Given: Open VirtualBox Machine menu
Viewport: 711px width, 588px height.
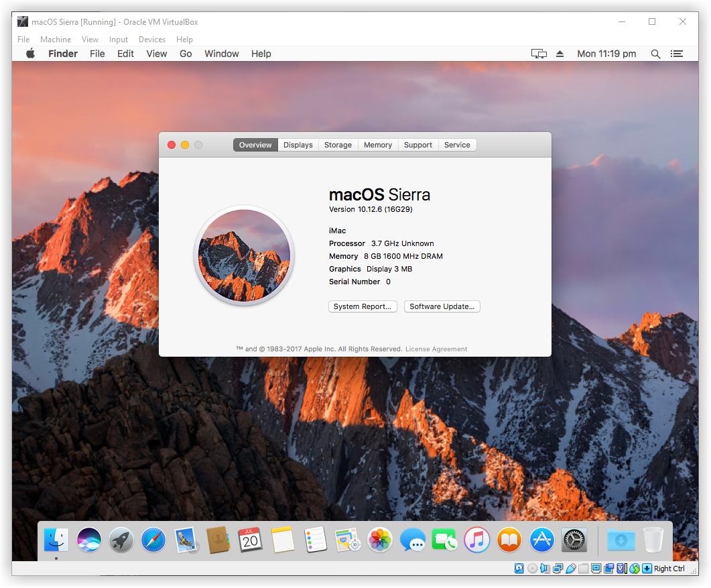Looking at the screenshot, I should pyautogui.click(x=56, y=40).
